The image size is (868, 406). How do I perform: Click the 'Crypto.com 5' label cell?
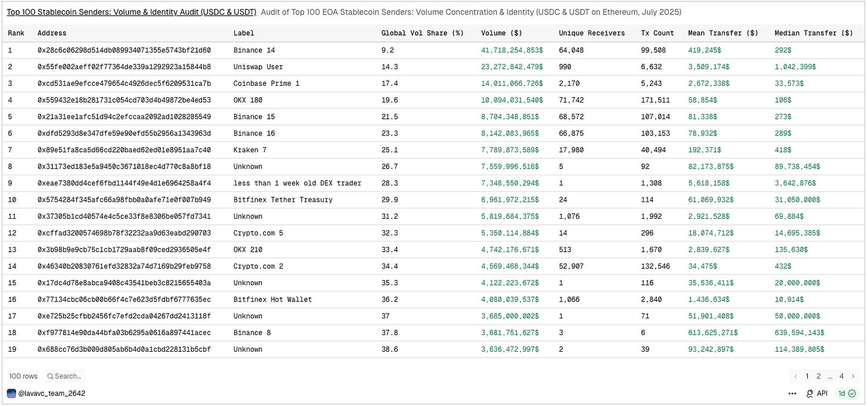[x=258, y=233]
